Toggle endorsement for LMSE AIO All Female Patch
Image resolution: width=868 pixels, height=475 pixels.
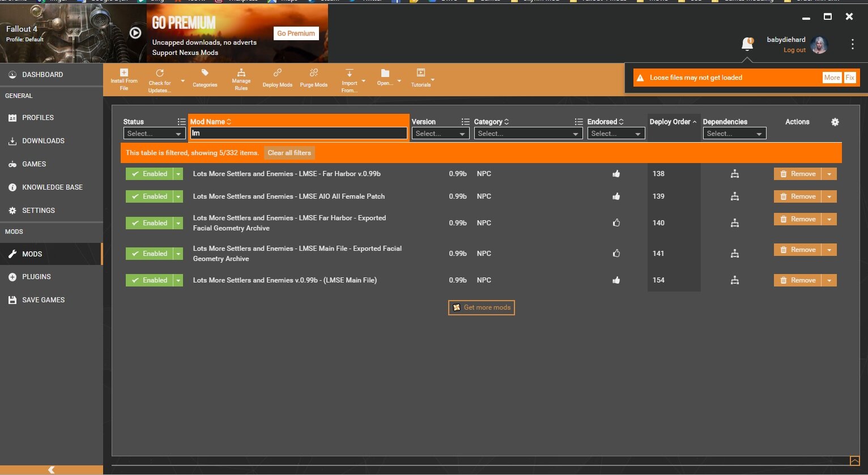click(x=616, y=196)
